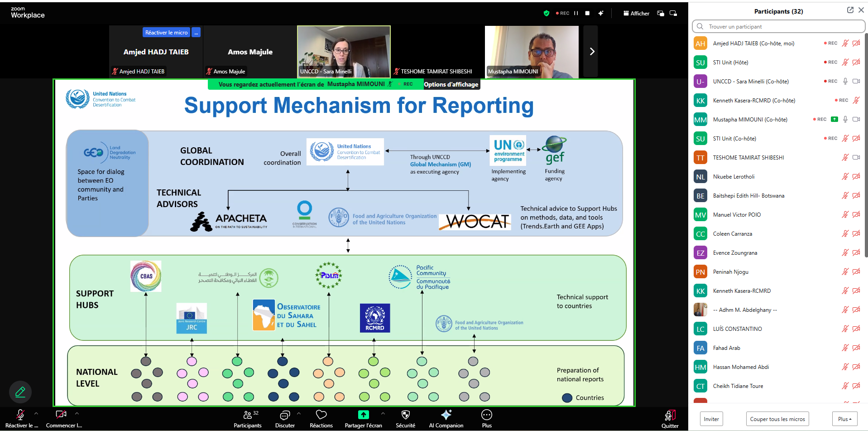
Task: Open the Participants panel from the toolbar
Action: pyautogui.click(x=248, y=418)
